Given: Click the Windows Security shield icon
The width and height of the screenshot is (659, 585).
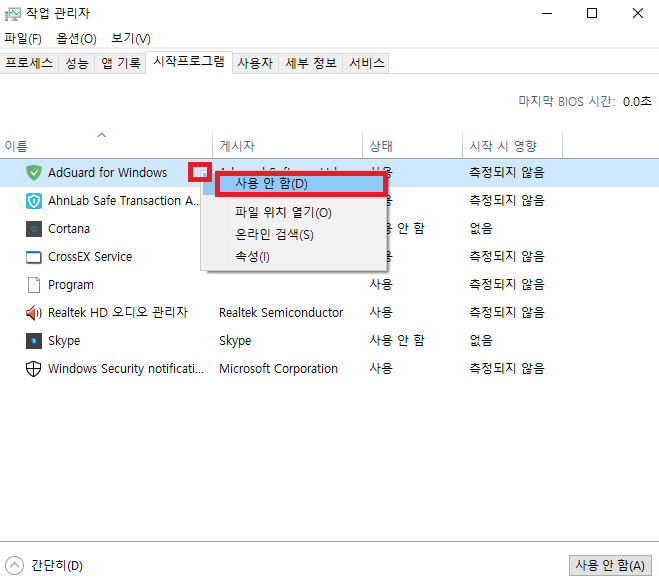Looking at the screenshot, I should coord(34,369).
